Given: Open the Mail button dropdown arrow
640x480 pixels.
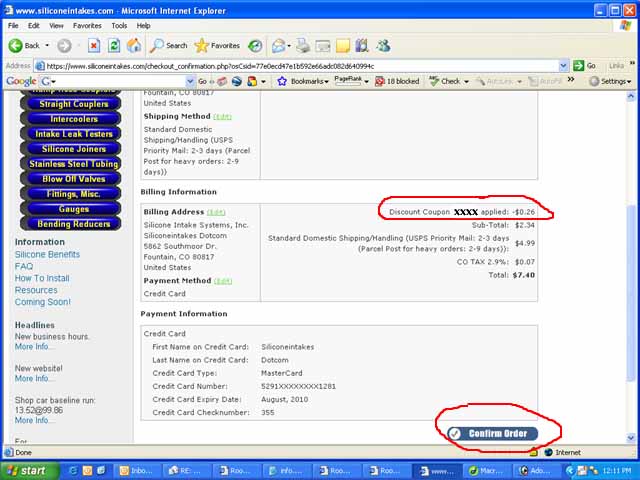Looking at the screenshot, I should pyautogui.click(x=289, y=46).
